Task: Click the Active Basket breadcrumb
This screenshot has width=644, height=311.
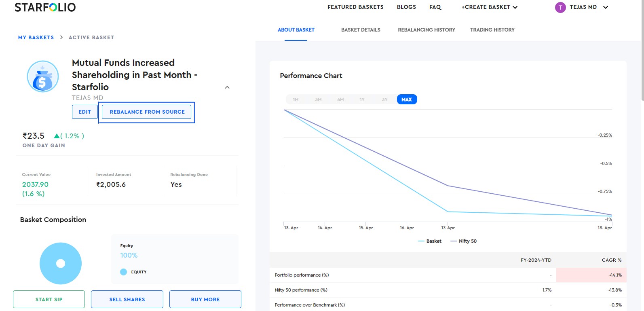Action: 91,38
